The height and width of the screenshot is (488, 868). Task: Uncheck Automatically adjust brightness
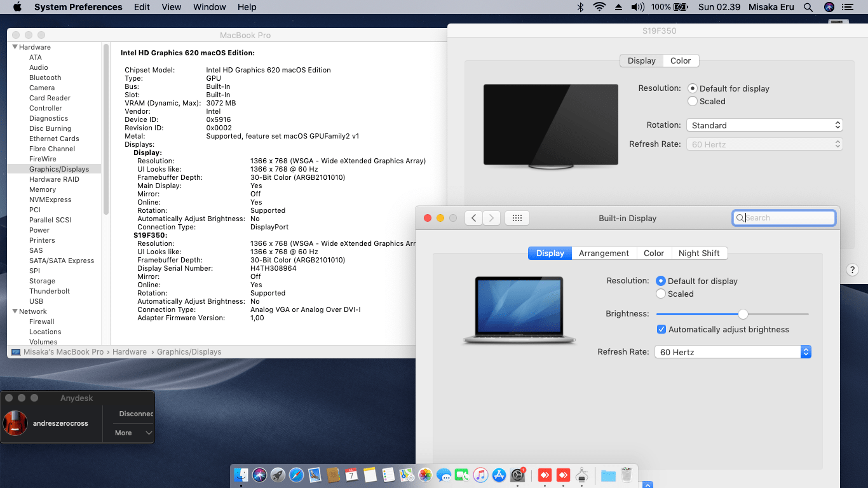coord(661,329)
